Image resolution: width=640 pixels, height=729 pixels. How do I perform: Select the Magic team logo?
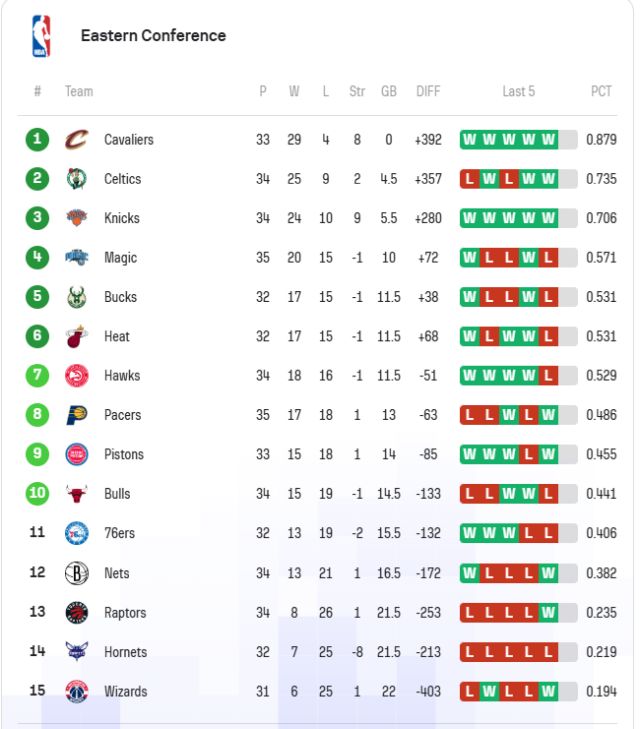(x=77, y=258)
